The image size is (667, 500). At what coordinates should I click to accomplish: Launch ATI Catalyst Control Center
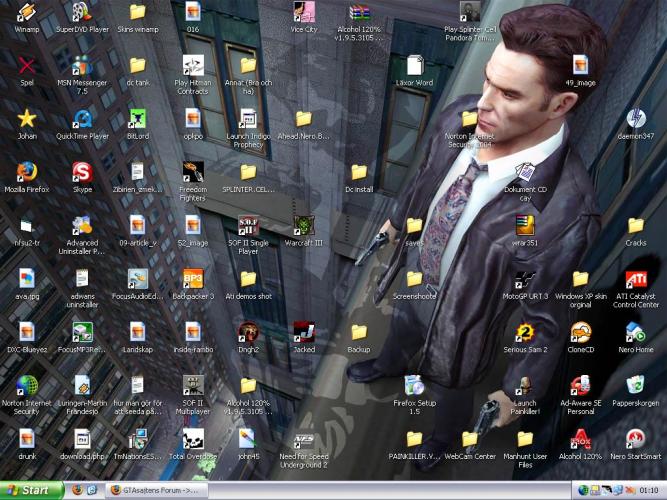635,279
